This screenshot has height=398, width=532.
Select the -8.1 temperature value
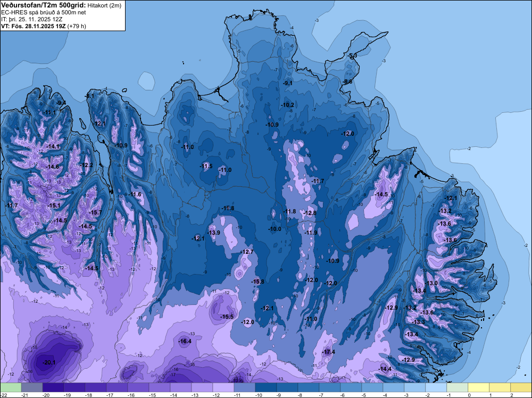[89, 96]
